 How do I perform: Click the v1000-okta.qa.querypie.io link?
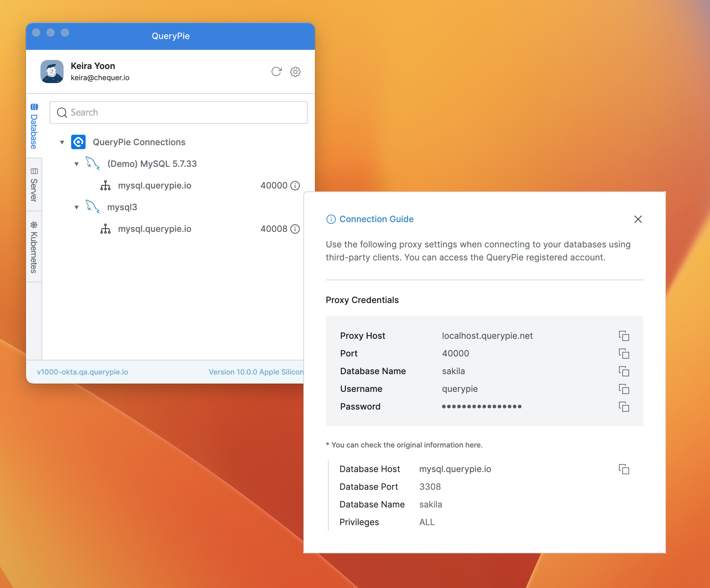pyautogui.click(x=82, y=372)
